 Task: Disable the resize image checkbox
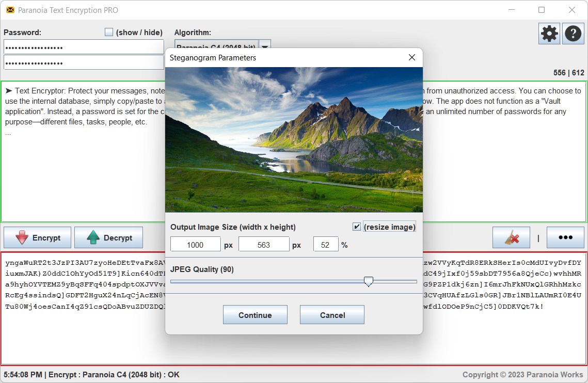356,226
